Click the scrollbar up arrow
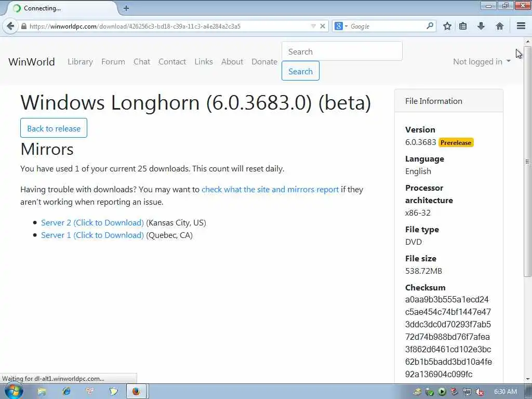This screenshot has height=399, width=532. (x=528, y=42)
